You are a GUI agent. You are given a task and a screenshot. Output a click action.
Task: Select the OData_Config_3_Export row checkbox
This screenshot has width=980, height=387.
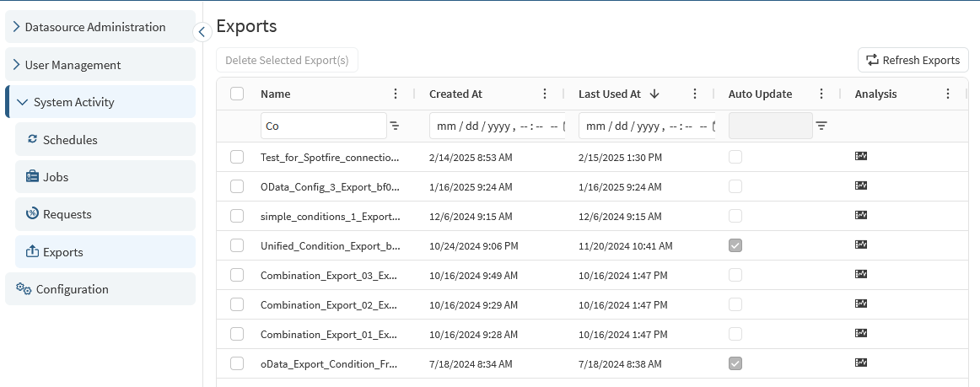pos(237,186)
